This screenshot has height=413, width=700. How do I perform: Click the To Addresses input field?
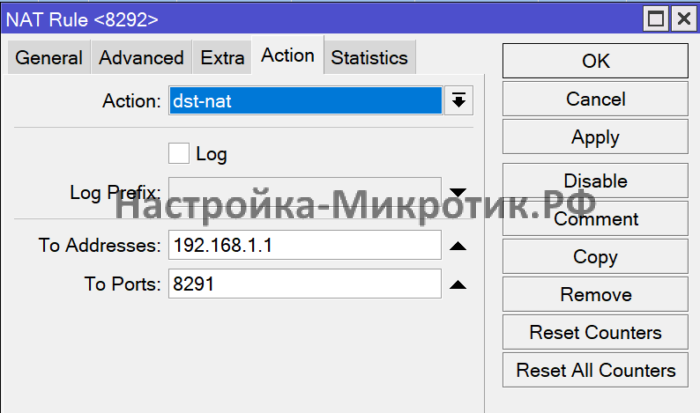point(305,246)
